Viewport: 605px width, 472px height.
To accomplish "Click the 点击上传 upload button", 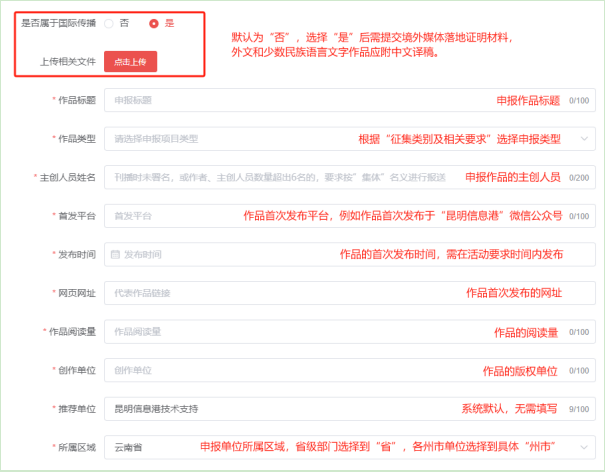I will click(131, 61).
